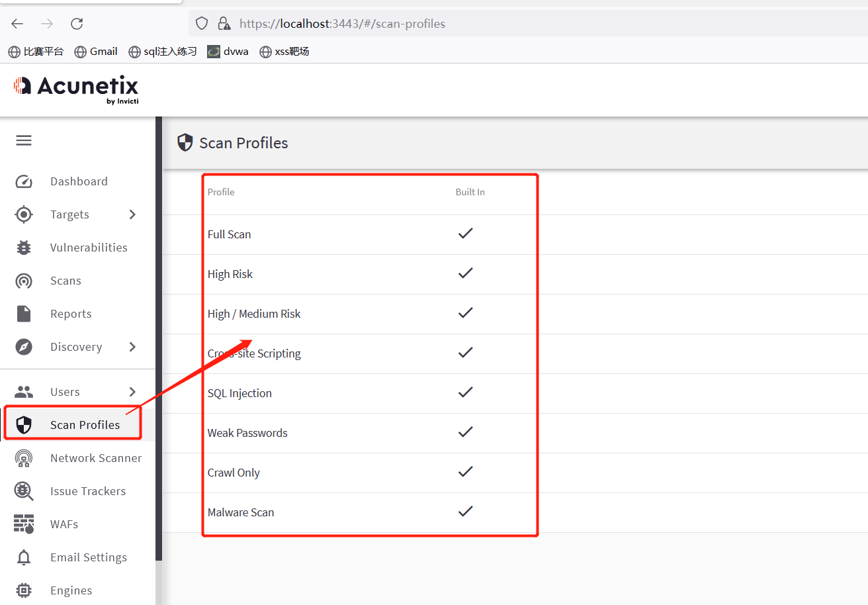Click the Built In checkmark for SQL Injection
Viewport: 868px width, 605px height.
coord(466,392)
